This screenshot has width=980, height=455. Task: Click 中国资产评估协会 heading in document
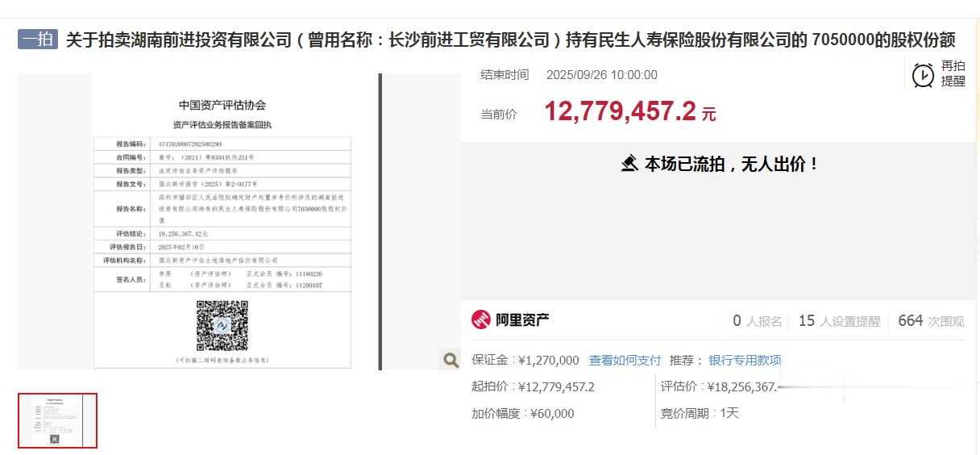[222, 105]
